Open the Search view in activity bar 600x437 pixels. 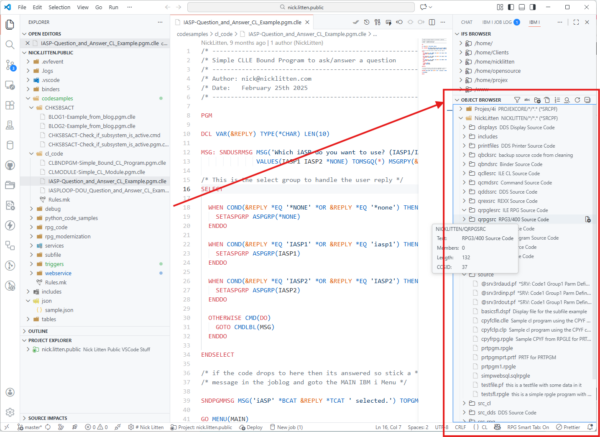10,45
